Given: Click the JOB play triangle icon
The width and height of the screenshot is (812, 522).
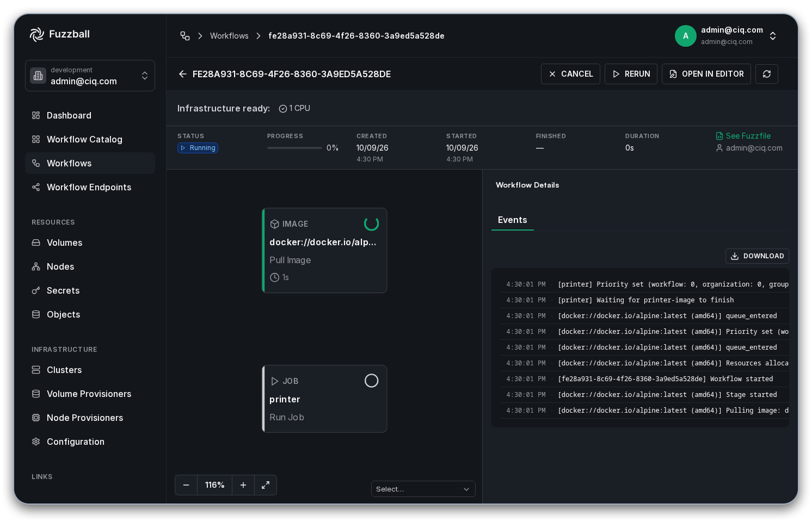Looking at the screenshot, I should point(275,381).
